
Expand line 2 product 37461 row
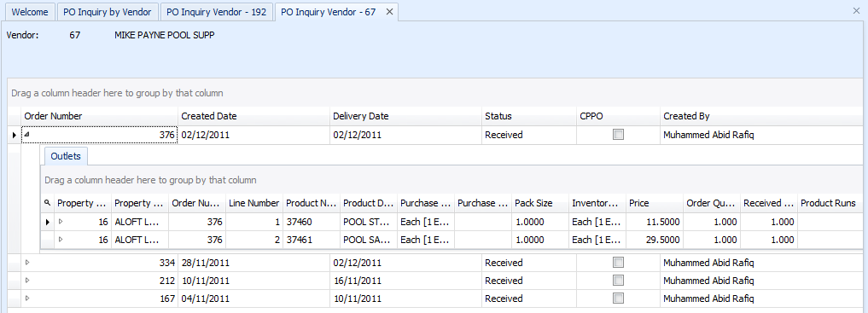point(61,240)
